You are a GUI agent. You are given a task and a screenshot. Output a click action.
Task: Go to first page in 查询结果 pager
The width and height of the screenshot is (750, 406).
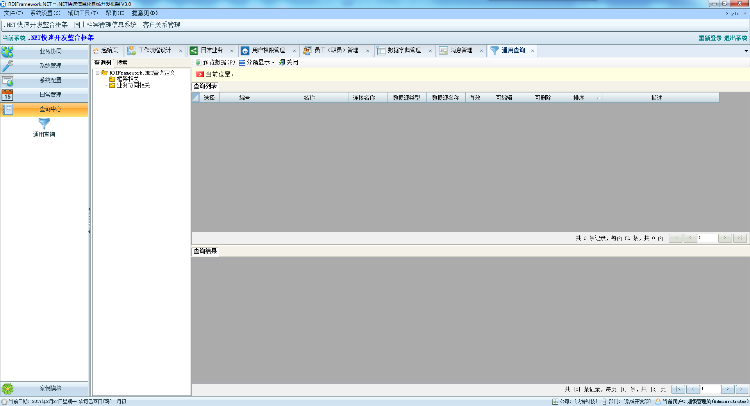pyautogui.click(x=678, y=389)
